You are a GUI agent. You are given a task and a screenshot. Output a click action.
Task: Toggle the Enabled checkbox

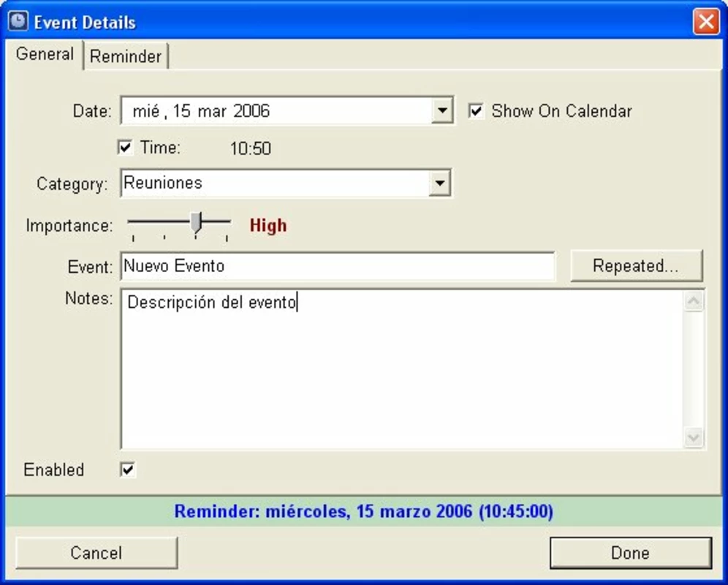(x=128, y=469)
